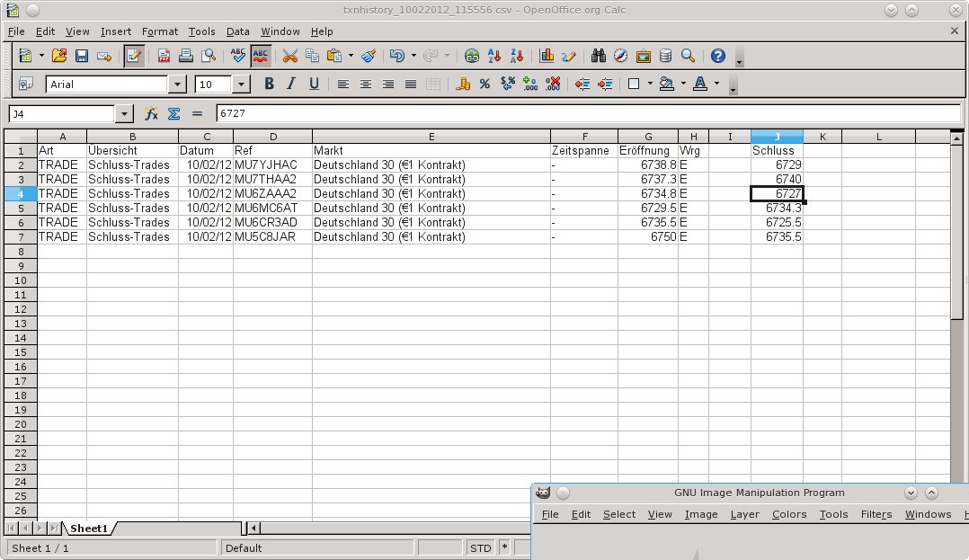Toggle Underline formatting
This screenshot has height=560, width=969.
tap(314, 84)
